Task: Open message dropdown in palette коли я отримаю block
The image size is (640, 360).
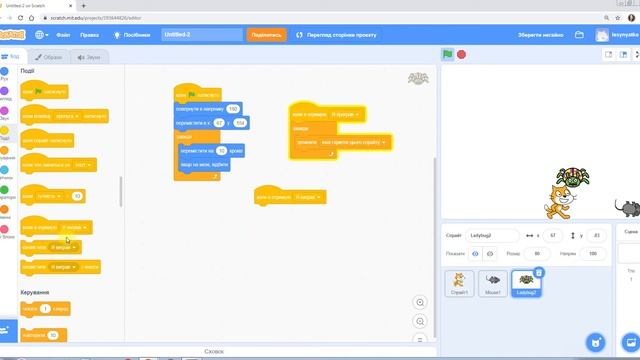Action: click(x=74, y=227)
